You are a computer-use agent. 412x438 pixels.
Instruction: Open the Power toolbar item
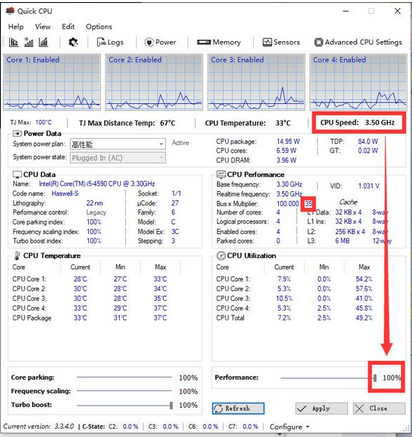point(160,42)
